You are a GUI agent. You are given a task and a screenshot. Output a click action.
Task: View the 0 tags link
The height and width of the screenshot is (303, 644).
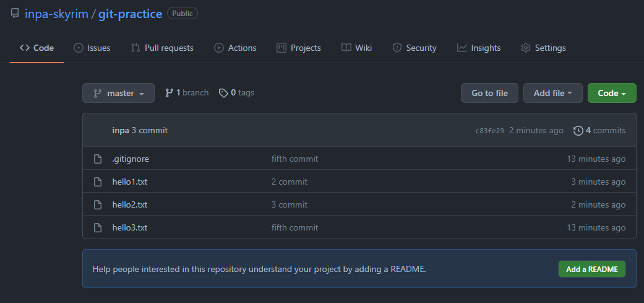pyautogui.click(x=236, y=93)
